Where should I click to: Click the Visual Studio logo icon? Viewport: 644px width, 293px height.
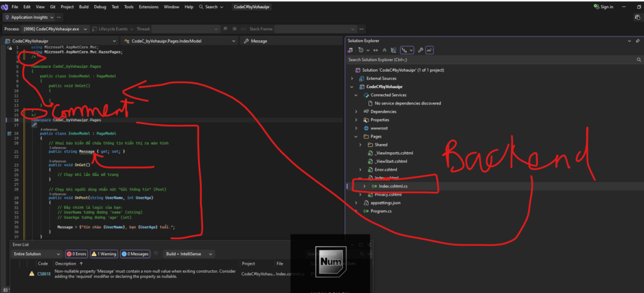click(5, 6)
